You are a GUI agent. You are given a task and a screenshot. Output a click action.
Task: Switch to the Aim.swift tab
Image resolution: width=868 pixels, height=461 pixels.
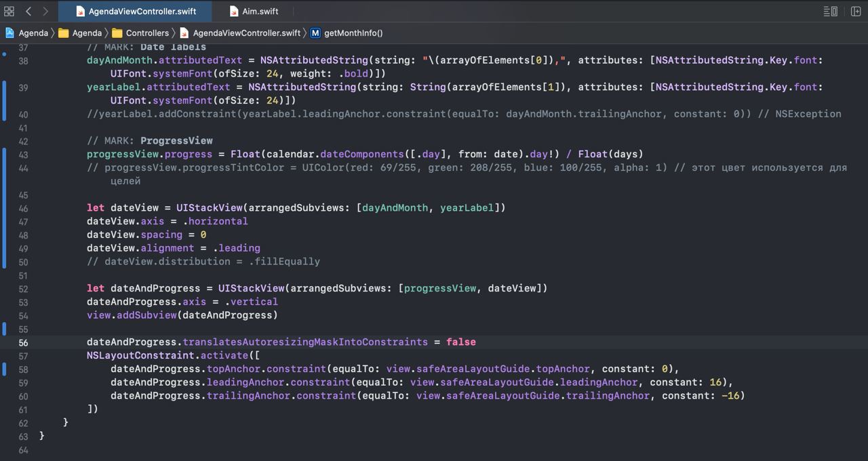[x=253, y=12]
